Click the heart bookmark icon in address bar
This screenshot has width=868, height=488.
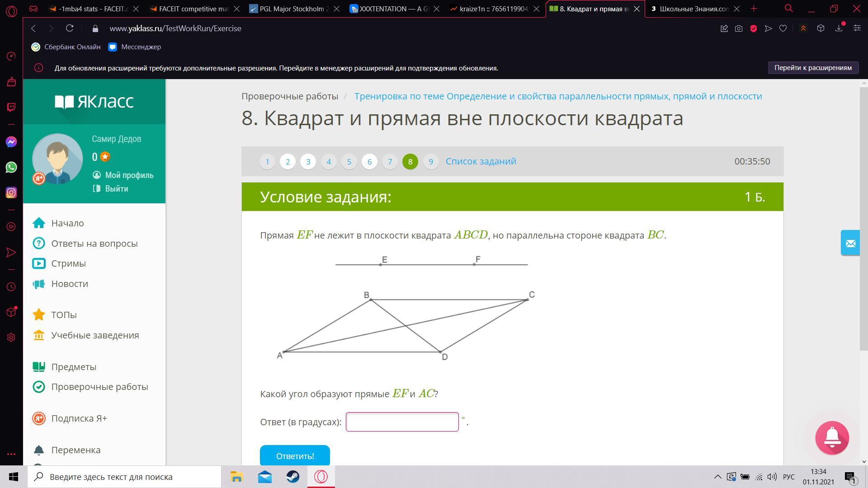pyautogui.click(x=783, y=28)
